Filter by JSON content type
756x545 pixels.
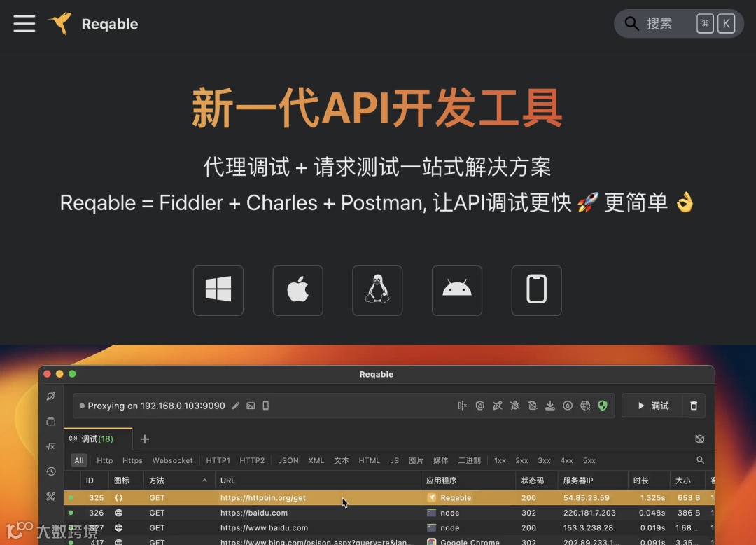pos(288,461)
